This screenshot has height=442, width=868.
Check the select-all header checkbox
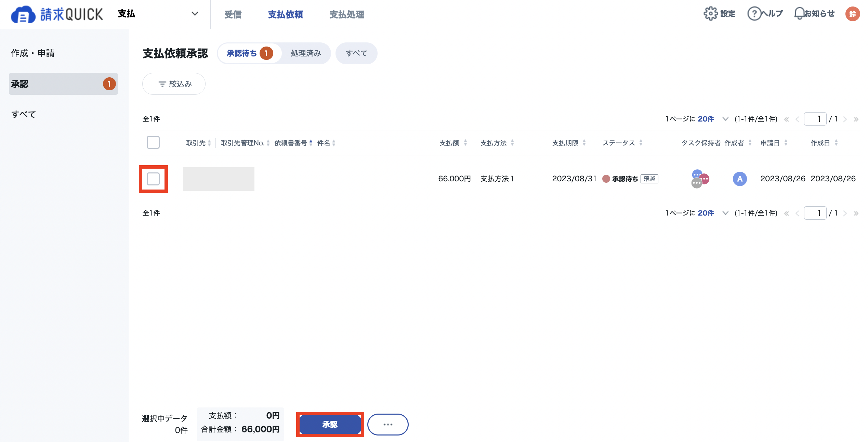153,142
